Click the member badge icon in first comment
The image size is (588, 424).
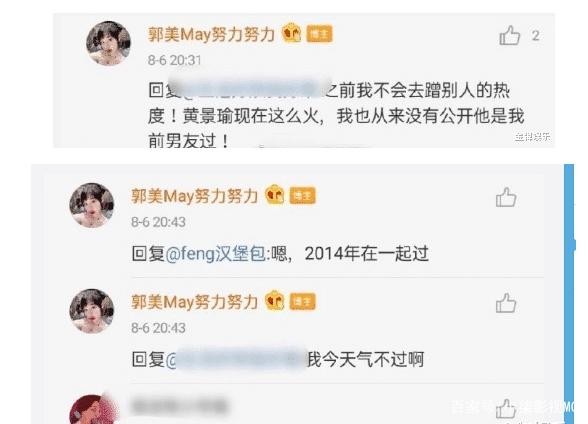(x=291, y=33)
